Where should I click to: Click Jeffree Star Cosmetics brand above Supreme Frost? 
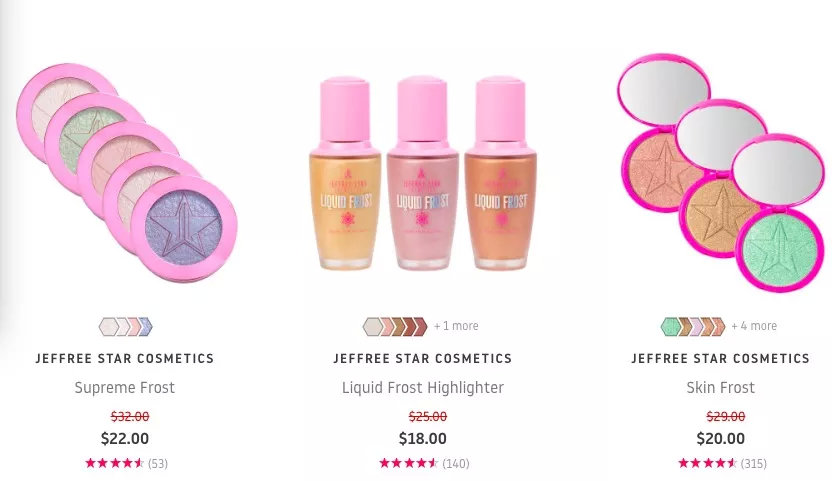[x=125, y=358]
